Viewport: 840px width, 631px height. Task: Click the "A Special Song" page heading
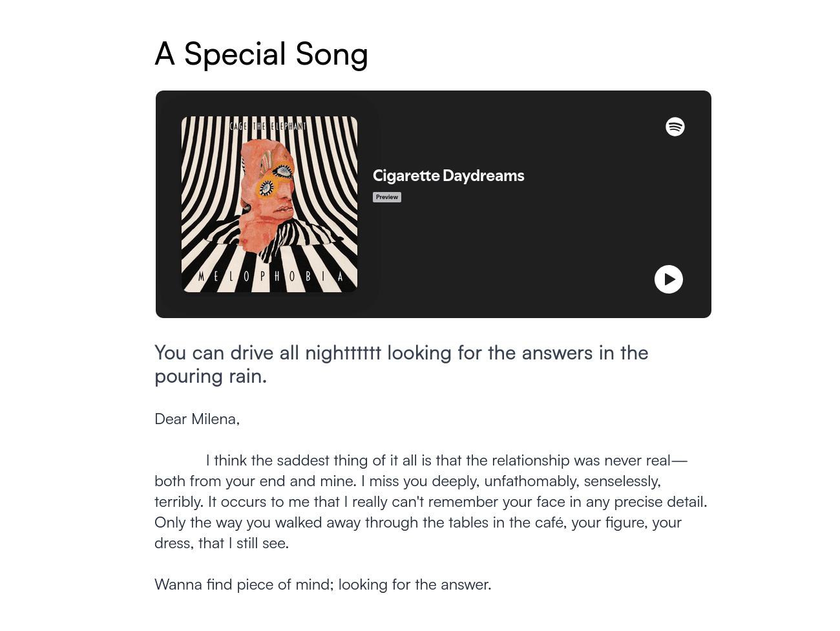pyautogui.click(x=261, y=54)
